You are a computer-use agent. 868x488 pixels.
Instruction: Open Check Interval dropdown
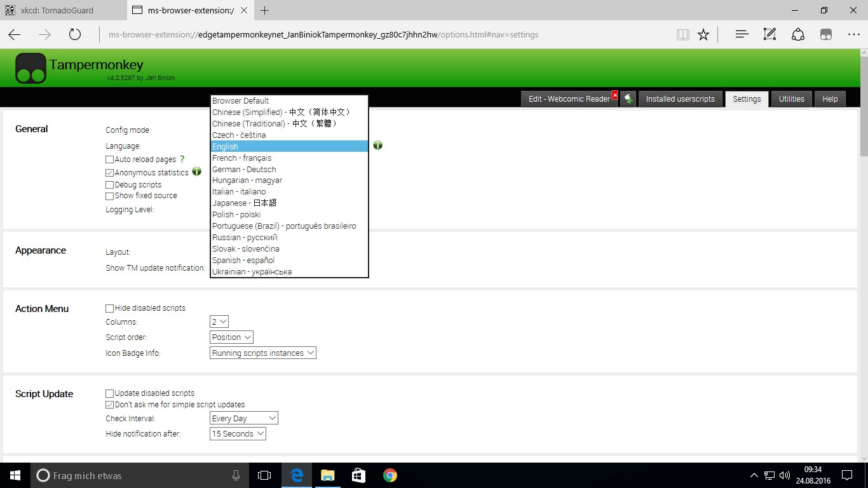click(x=244, y=418)
